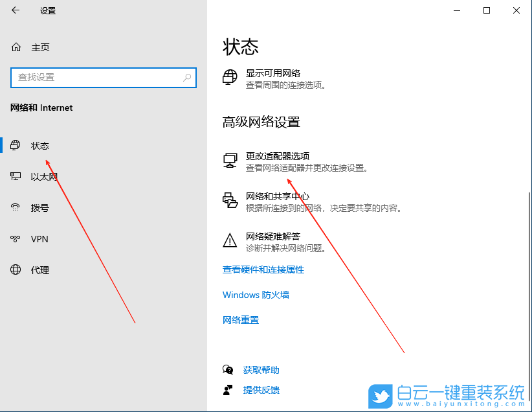This screenshot has height=412, width=532.
Task: Click the back arrow at top left
Action: (15, 10)
